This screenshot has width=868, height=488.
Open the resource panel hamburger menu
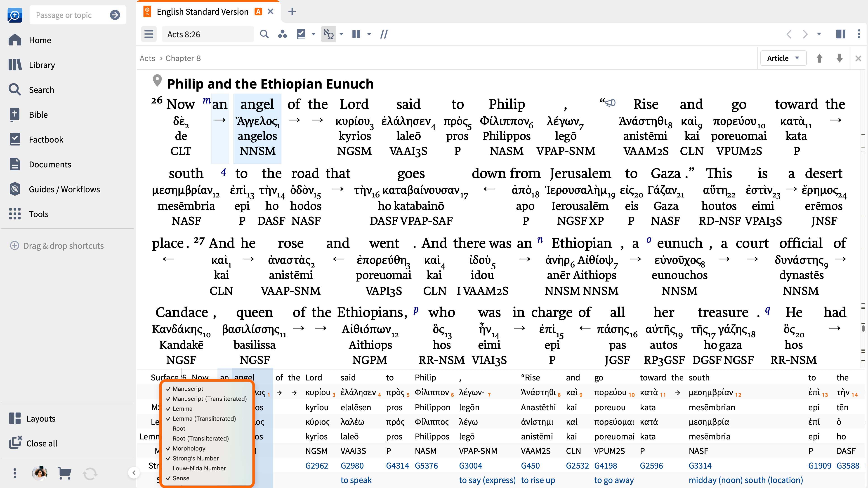tap(149, 34)
